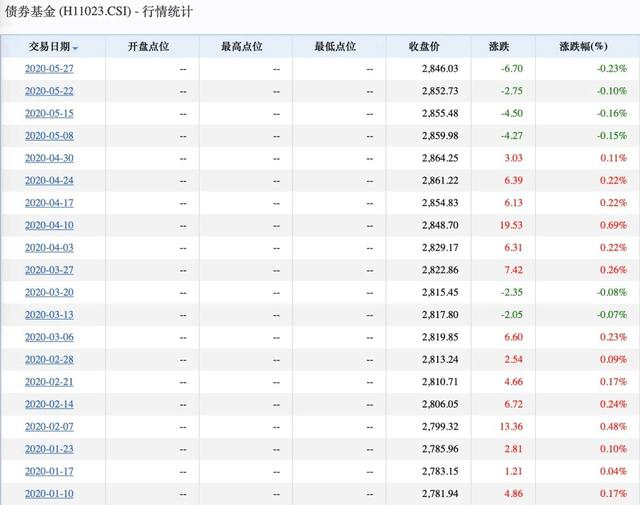The image size is (640, 505).
Task: Open the 2020-01-17 date link
Action: coord(49,472)
